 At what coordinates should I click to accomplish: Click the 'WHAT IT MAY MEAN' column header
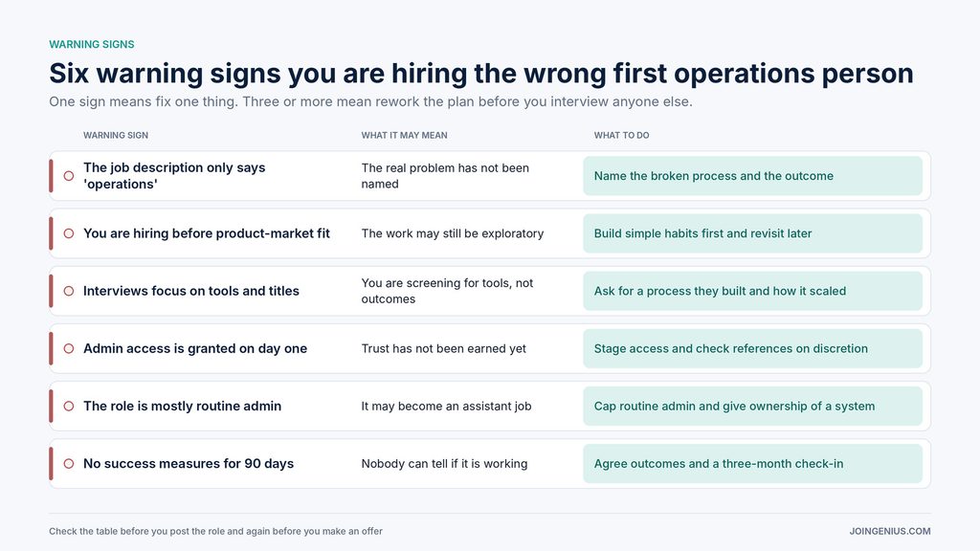pyautogui.click(x=405, y=135)
